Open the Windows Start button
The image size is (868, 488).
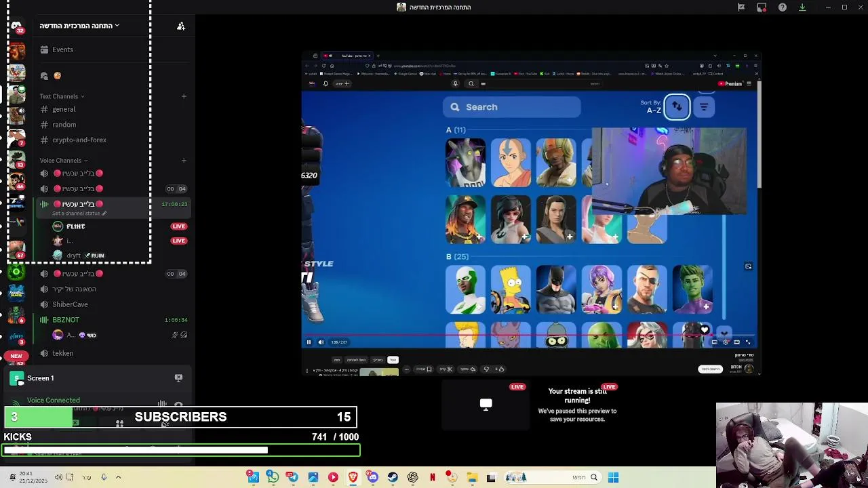coord(613,477)
